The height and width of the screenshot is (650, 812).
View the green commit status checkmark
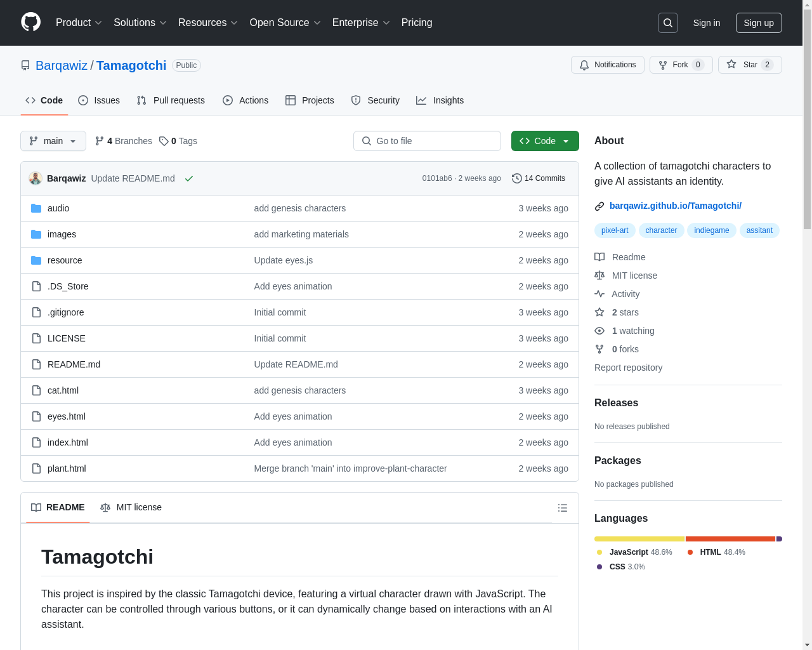point(189,178)
